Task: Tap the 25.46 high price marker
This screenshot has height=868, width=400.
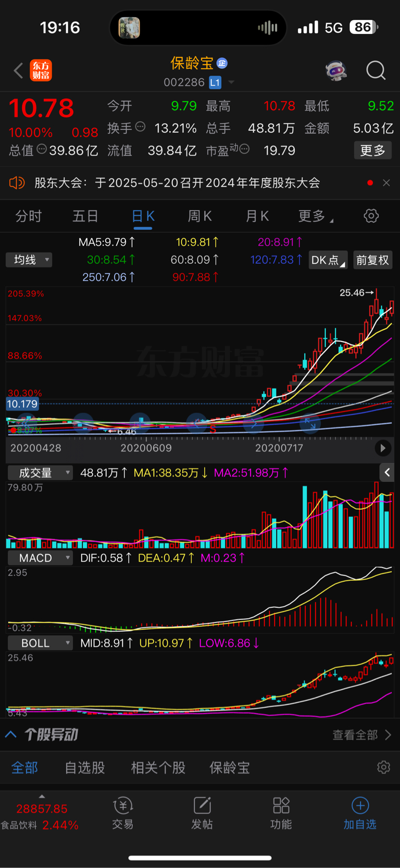Action: coord(357,292)
